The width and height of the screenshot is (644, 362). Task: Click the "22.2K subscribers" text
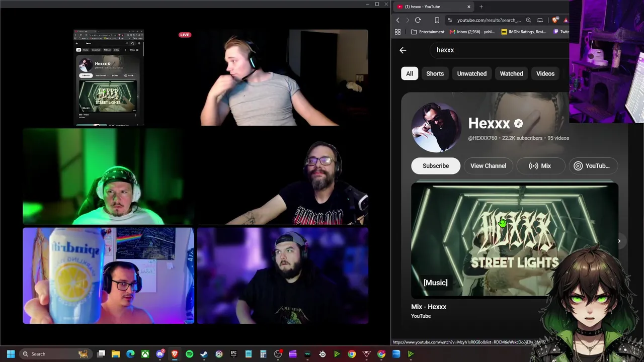click(522, 138)
